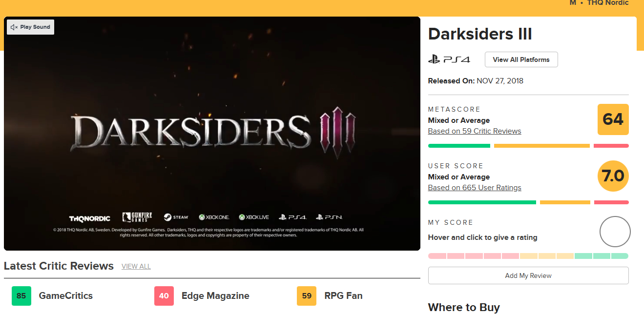Open Based on 59 Critic Reviews link
Image resolution: width=644 pixels, height=314 pixels.
474,131
